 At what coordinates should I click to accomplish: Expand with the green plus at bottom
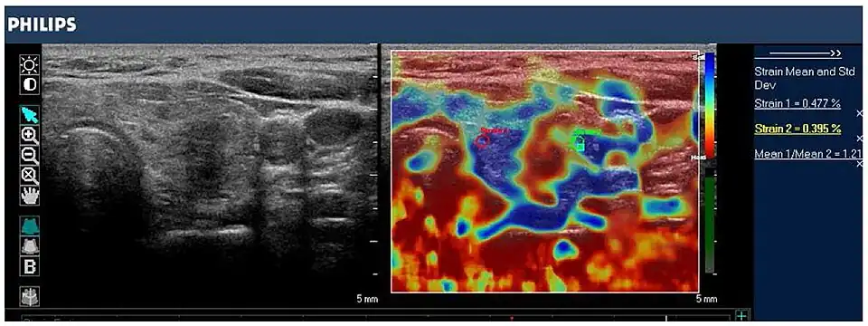[x=741, y=315]
